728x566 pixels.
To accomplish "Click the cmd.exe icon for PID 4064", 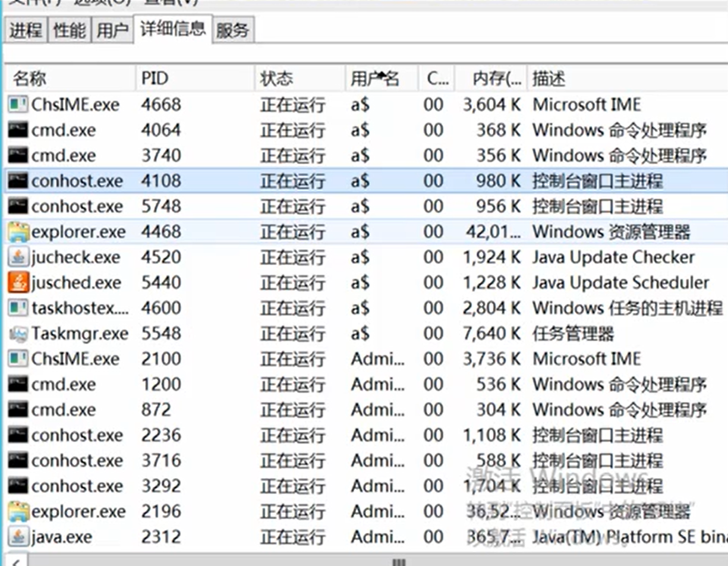I will [x=18, y=130].
